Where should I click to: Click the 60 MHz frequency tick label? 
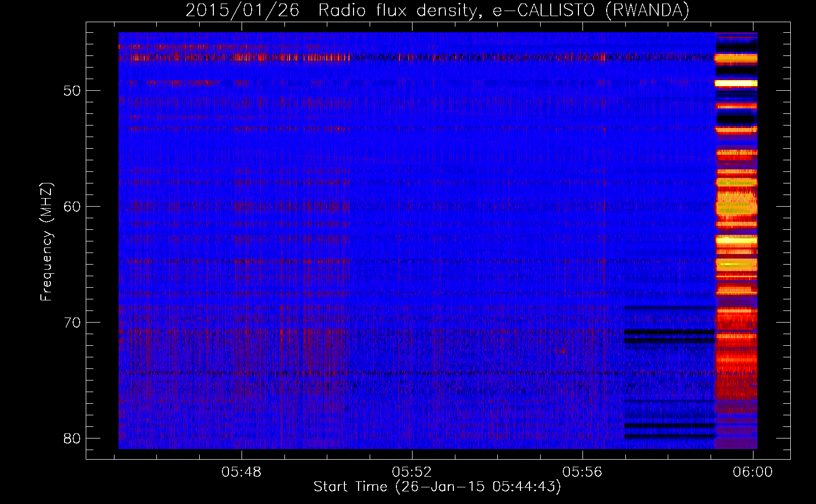click(72, 207)
